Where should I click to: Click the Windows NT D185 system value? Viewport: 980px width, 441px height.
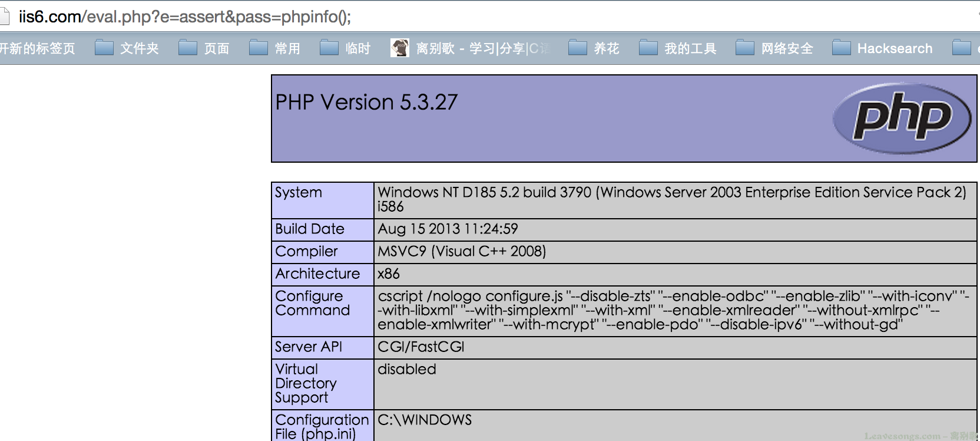(x=672, y=199)
